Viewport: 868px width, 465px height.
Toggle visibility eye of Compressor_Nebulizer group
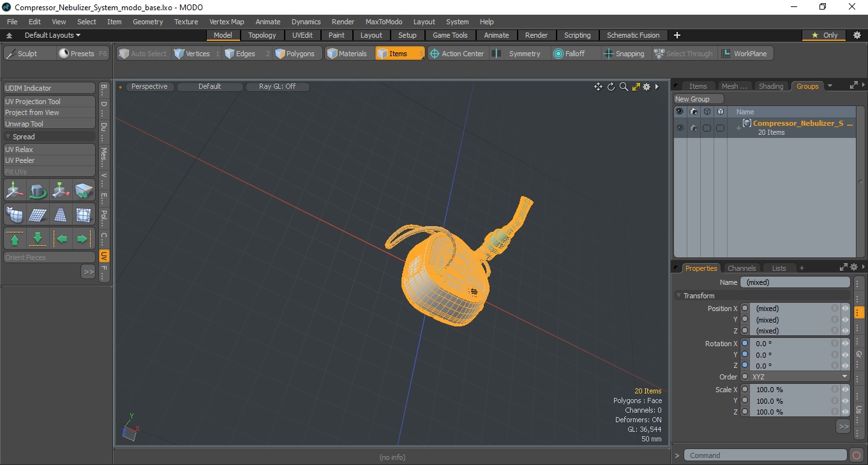coord(680,128)
